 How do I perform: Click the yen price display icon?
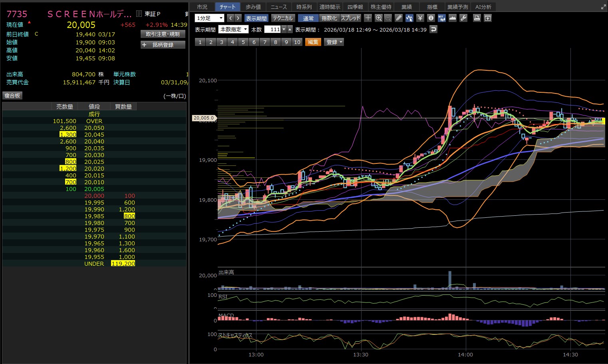click(x=420, y=18)
